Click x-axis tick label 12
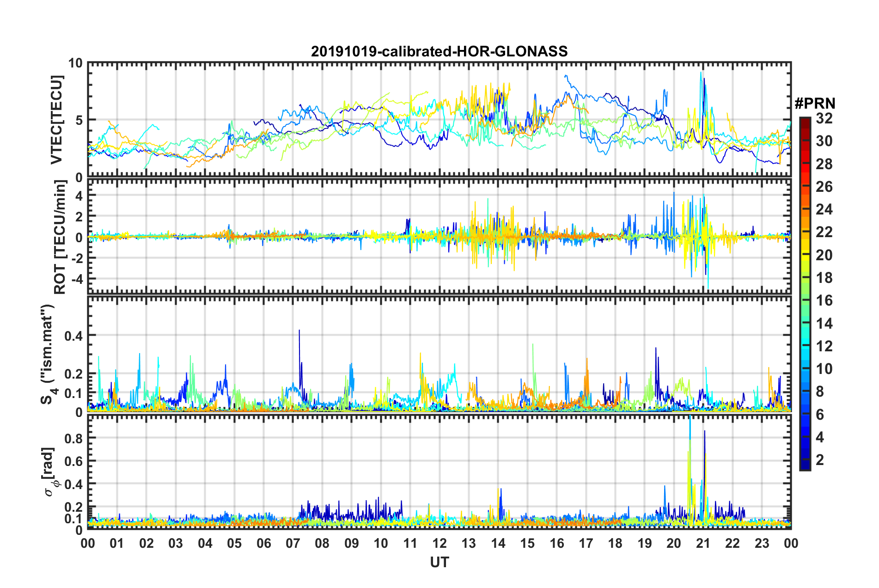The height and width of the screenshot is (588, 879). 439,543
